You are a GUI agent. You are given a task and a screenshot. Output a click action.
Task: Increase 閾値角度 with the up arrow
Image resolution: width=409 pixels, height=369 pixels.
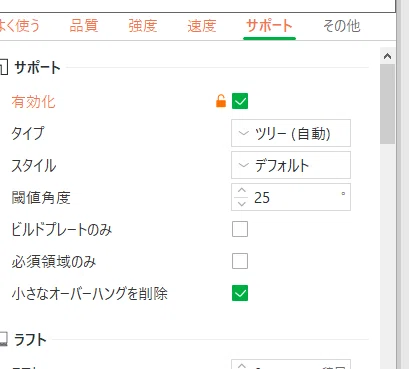coord(242,191)
